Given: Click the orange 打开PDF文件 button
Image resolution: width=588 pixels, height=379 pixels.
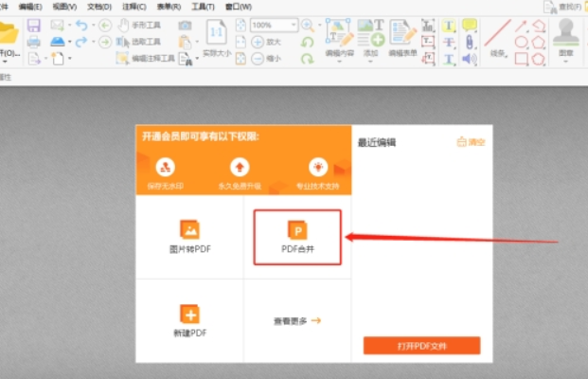Looking at the screenshot, I should pyautogui.click(x=422, y=346).
